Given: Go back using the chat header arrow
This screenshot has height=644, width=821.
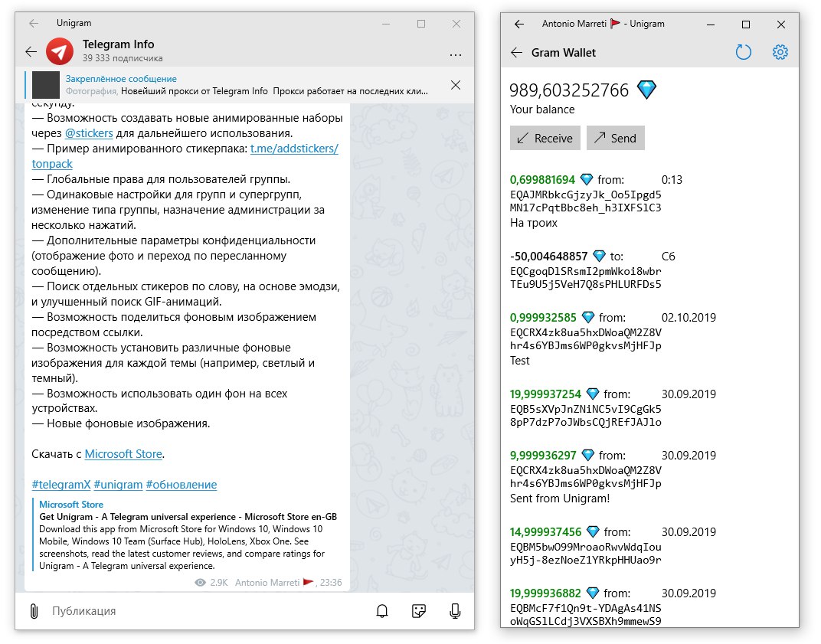Looking at the screenshot, I should (31, 51).
